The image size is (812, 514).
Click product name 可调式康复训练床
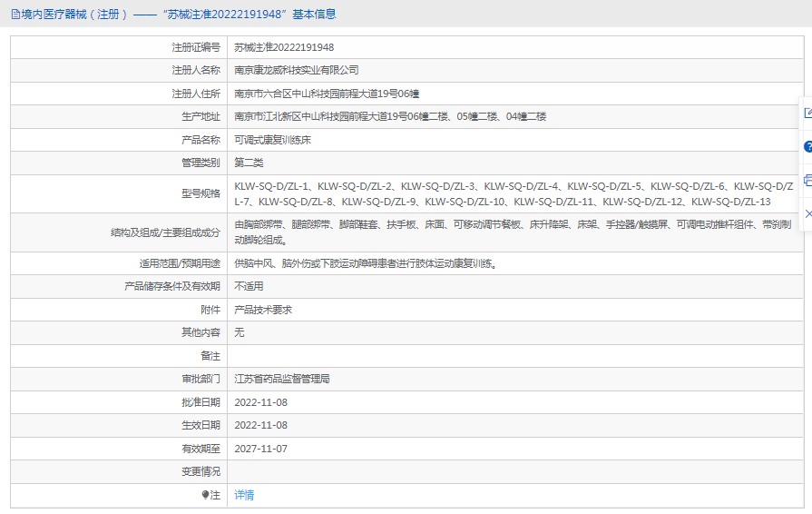[x=272, y=140]
